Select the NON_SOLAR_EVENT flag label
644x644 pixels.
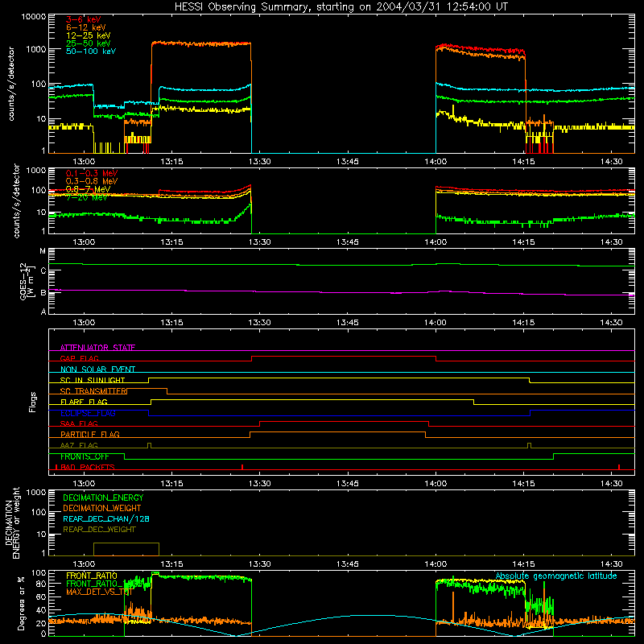click(x=97, y=369)
